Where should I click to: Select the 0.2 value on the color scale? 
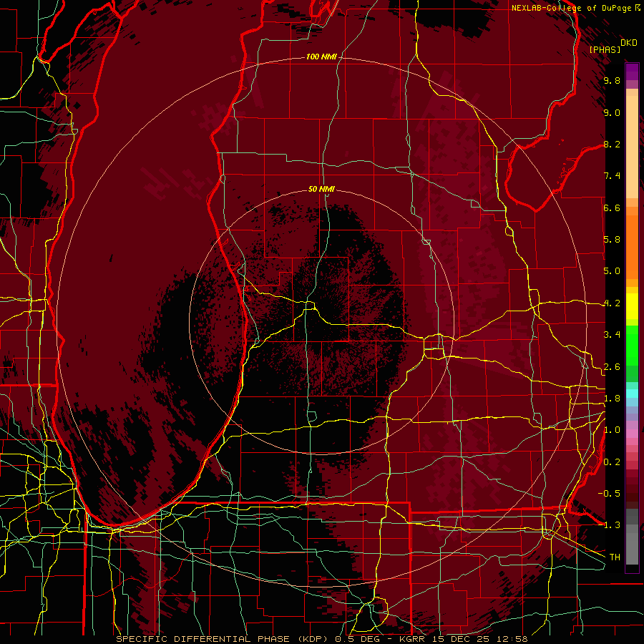pyautogui.click(x=612, y=462)
